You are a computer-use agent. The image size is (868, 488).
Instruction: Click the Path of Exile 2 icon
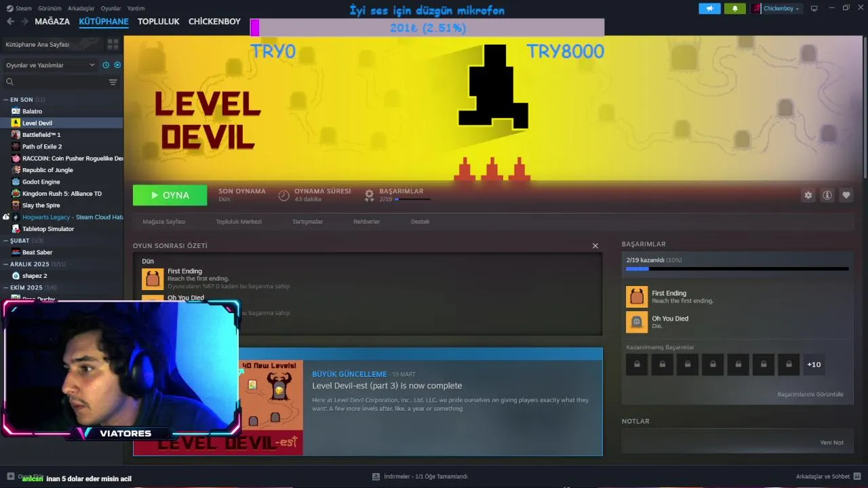tap(16, 146)
